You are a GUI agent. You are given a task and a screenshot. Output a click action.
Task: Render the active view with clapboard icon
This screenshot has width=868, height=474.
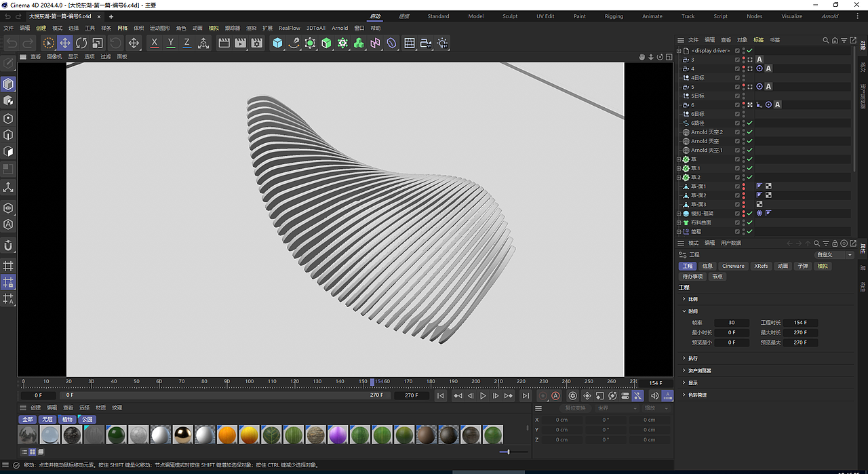[224, 43]
